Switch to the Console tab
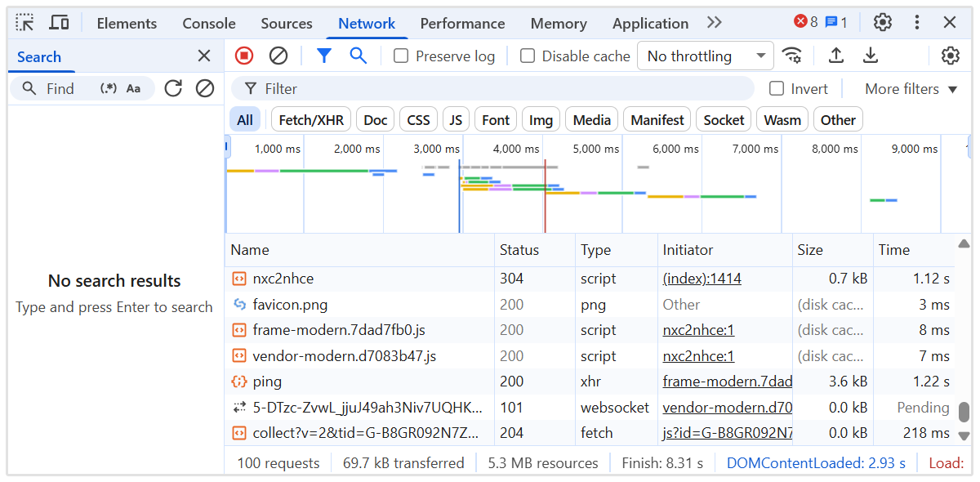 pyautogui.click(x=208, y=23)
